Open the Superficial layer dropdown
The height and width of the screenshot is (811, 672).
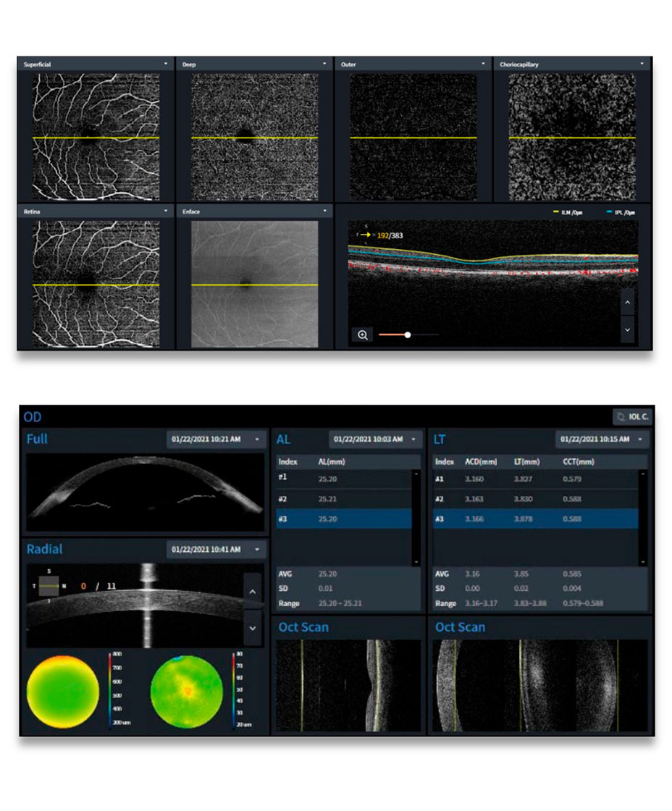pyautogui.click(x=166, y=64)
